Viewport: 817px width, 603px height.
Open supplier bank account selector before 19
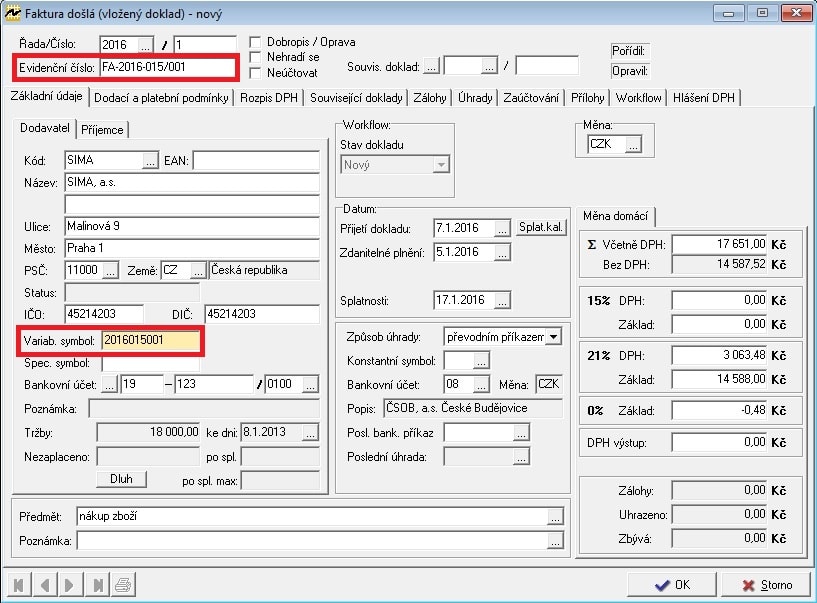(x=109, y=385)
